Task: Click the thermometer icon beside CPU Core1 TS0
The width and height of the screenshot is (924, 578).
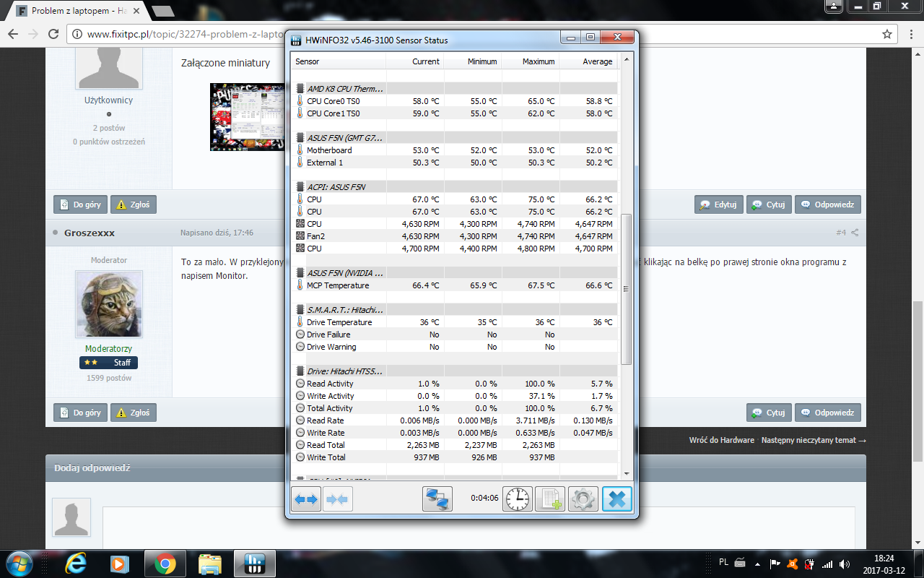Action: point(300,113)
